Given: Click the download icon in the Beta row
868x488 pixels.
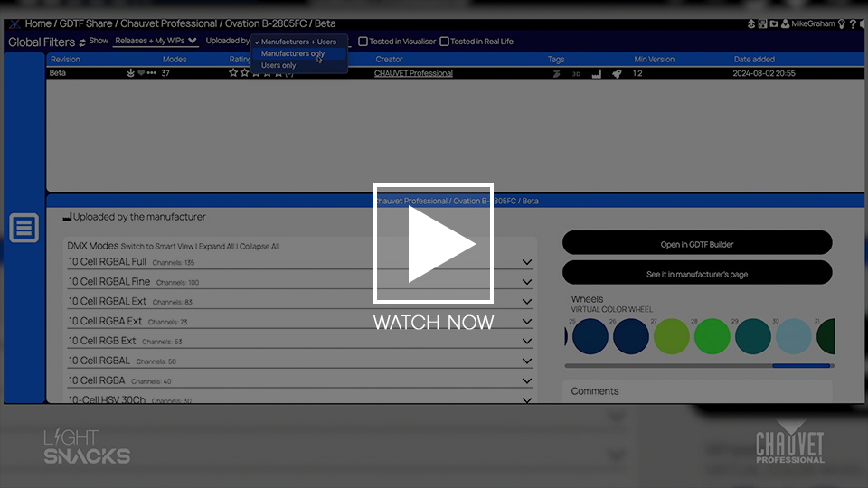Looking at the screenshot, I should (x=131, y=73).
